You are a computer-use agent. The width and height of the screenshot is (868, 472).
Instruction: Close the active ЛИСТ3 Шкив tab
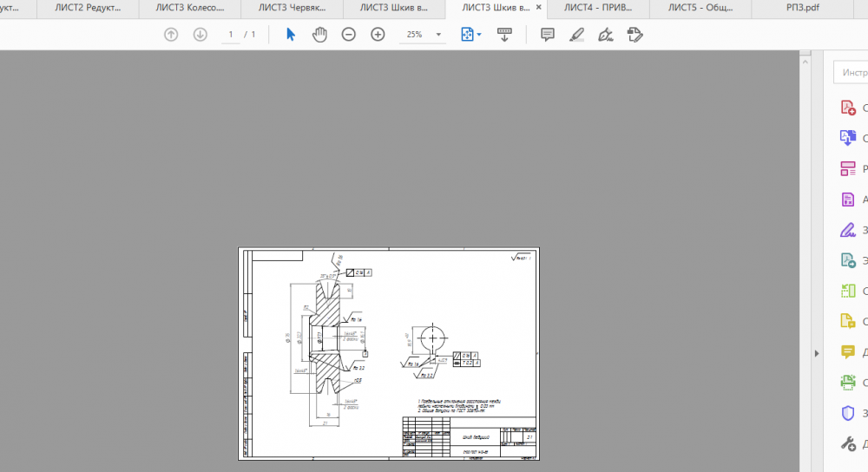pos(539,8)
